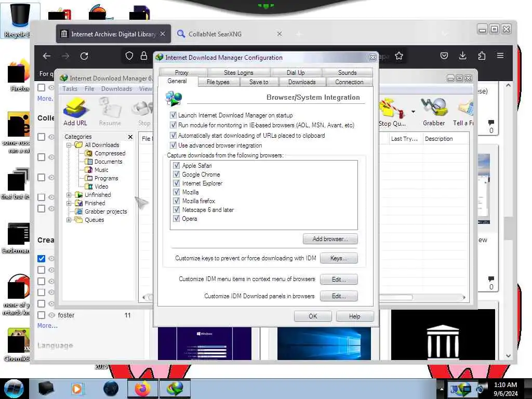Open Firefox hamburger menu
532x399 pixels.
[500, 56]
